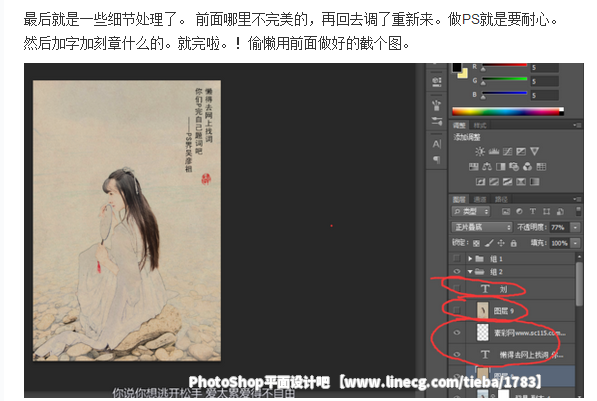Filter layers by adjustment layers
Image resolution: width=597 pixels, height=401 pixels.
pos(519,212)
